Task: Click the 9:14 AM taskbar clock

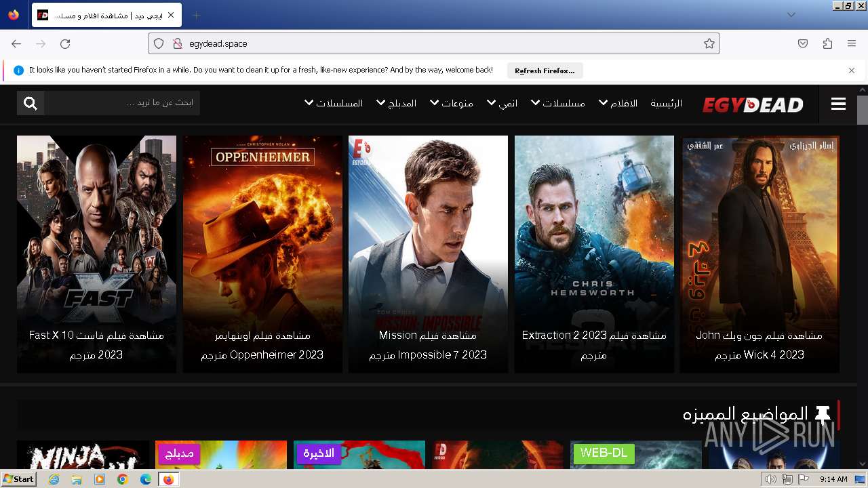Action: (833, 479)
